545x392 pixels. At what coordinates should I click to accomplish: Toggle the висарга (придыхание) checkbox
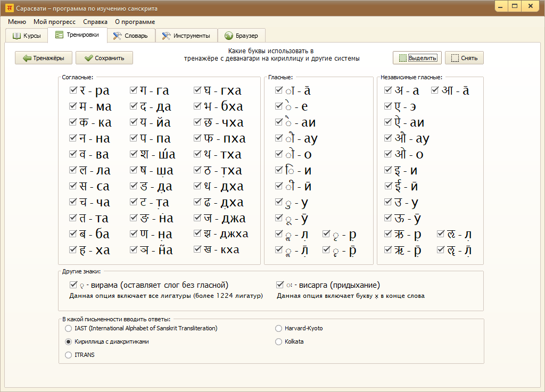click(x=280, y=285)
